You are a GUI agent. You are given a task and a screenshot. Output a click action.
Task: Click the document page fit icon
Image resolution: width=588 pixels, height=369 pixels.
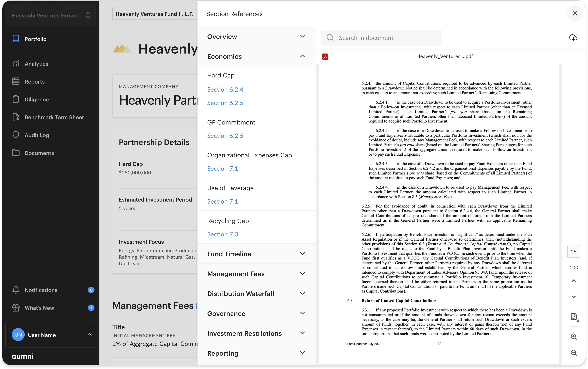pyautogui.click(x=574, y=317)
